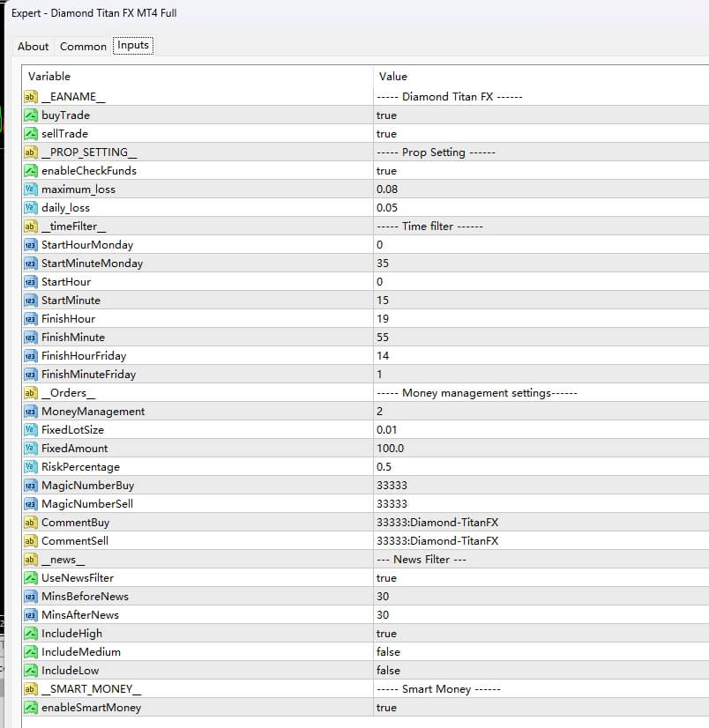The image size is (709, 728).
Task: Click the Va icon next to maximum_loss
Action: (x=29, y=189)
